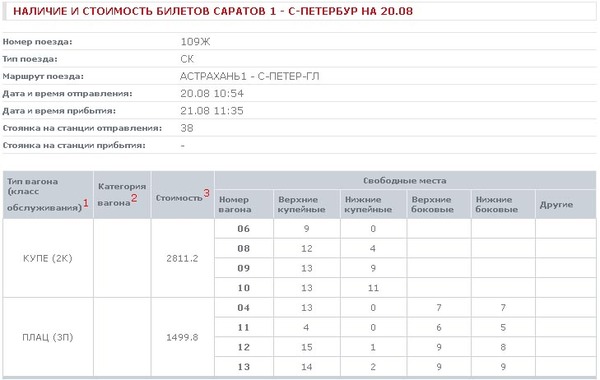The image size is (600, 380).
Task: Click footnote 1 marker on Тип вагона header
Action: click(86, 203)
